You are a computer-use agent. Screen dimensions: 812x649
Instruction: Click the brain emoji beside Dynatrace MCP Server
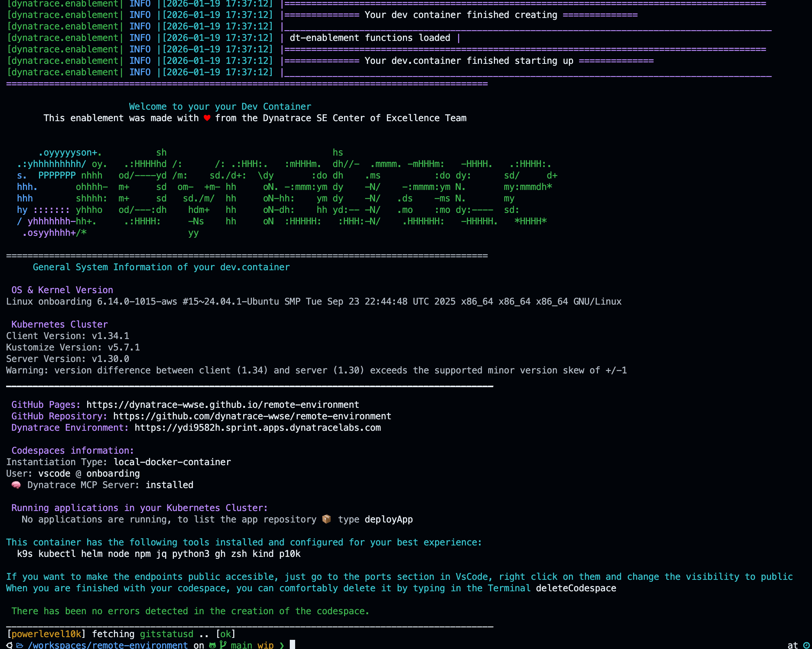(16, 485)
